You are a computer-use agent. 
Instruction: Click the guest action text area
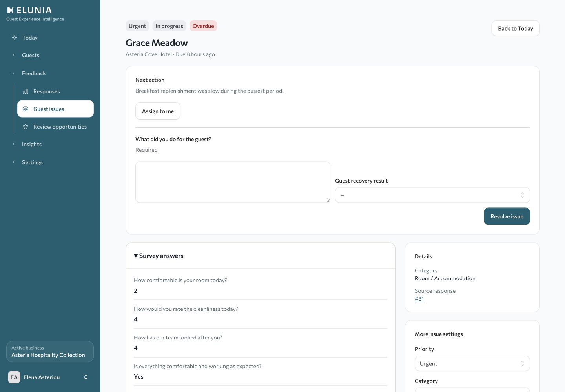233,182
